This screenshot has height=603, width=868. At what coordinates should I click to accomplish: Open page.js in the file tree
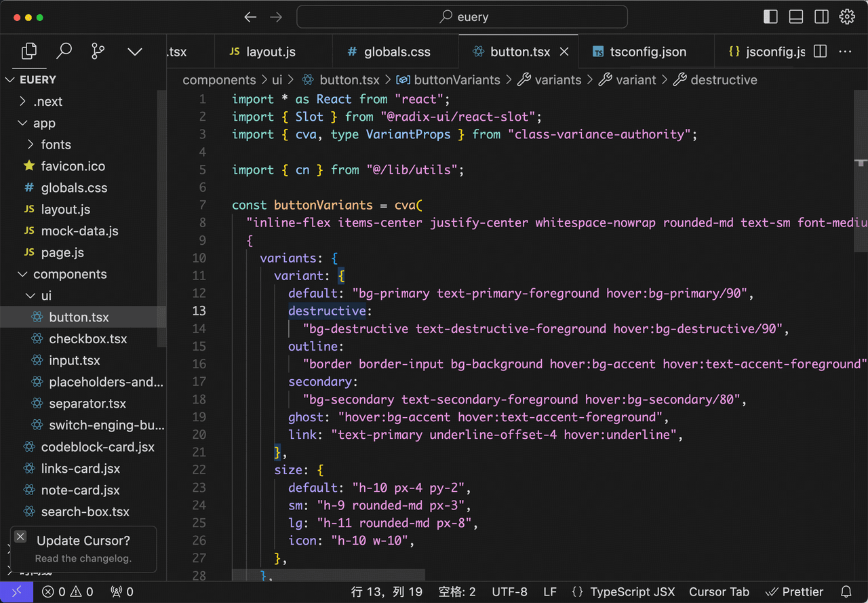(x=83, y=252)
